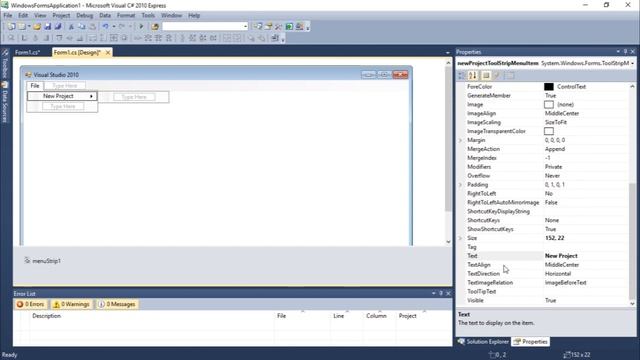Open the Format menu
This screenshot has width=640, height=360.
126,16
